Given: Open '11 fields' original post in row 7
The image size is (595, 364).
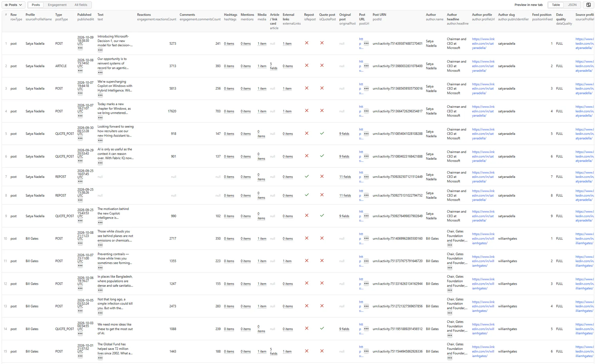Looking at the screenshot, I should coord(345,177).
